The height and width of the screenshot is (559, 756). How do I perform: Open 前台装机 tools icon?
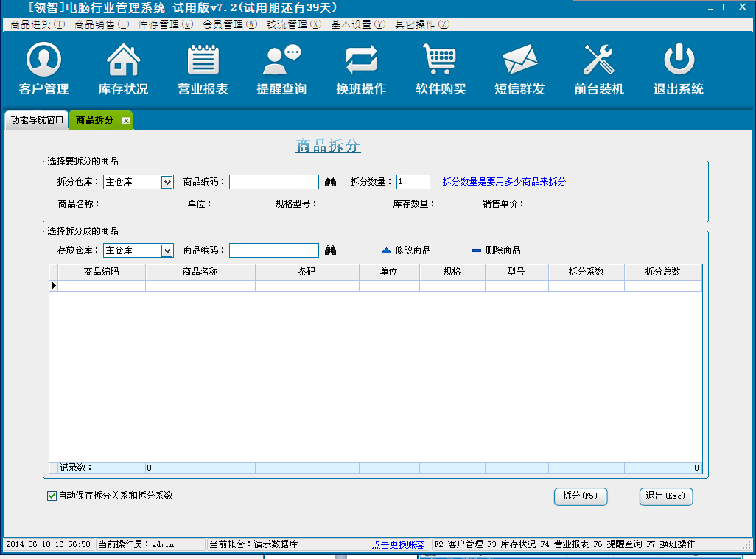point(598,60)
